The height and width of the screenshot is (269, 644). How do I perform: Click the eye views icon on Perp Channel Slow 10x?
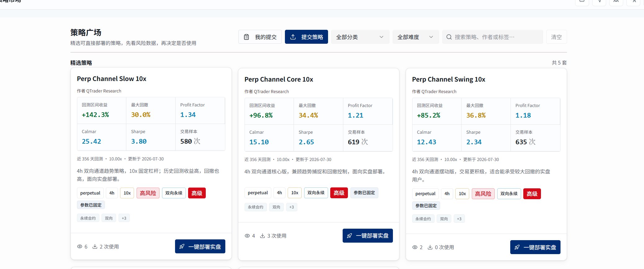click(x=80, y=247)
